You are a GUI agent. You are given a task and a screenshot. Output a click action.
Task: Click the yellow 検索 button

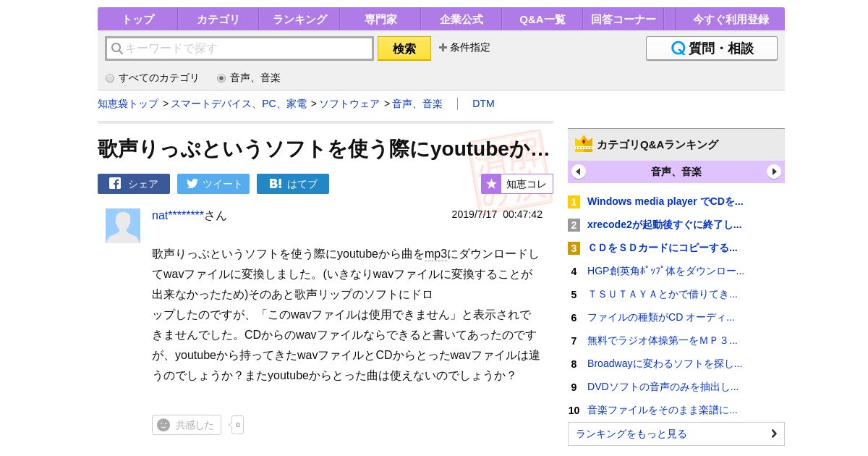[404, 48]
